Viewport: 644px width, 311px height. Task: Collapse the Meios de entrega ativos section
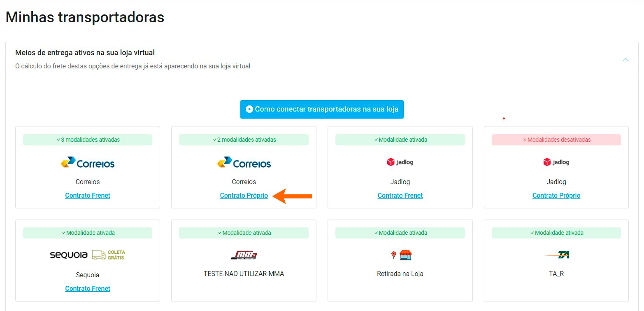625,59
